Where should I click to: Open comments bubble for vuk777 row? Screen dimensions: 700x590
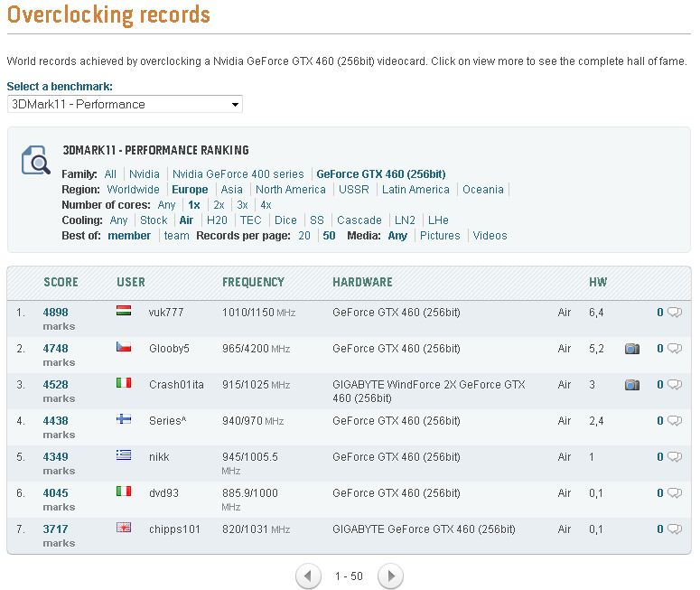point(675,313)
